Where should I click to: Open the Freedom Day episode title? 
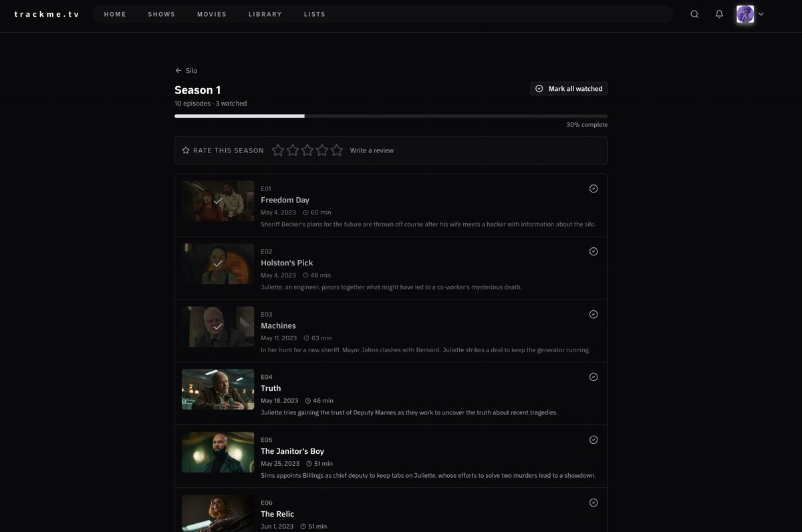pos(285,200)
